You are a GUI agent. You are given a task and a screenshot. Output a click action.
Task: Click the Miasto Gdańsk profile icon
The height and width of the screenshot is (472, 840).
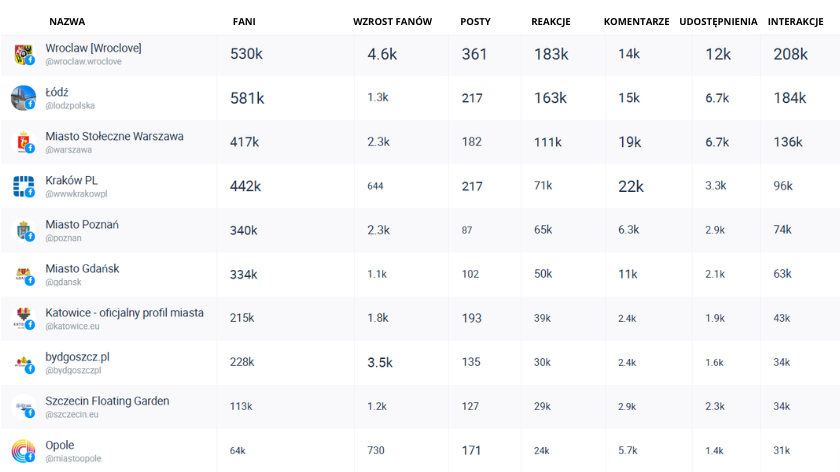click(23, 274)
